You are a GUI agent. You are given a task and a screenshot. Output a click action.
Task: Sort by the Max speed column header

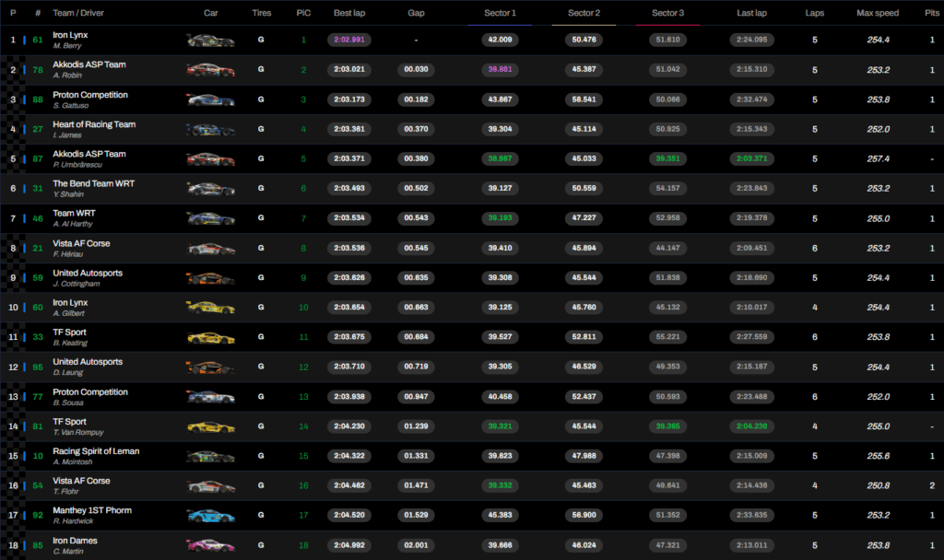[x=878, y=14]
